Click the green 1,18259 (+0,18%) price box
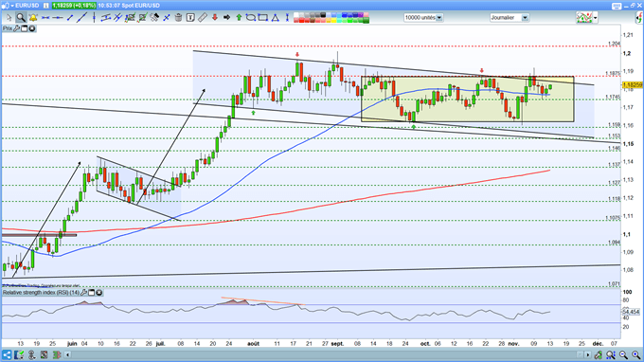Screen dimensions: 644x362 coord(74,6)
